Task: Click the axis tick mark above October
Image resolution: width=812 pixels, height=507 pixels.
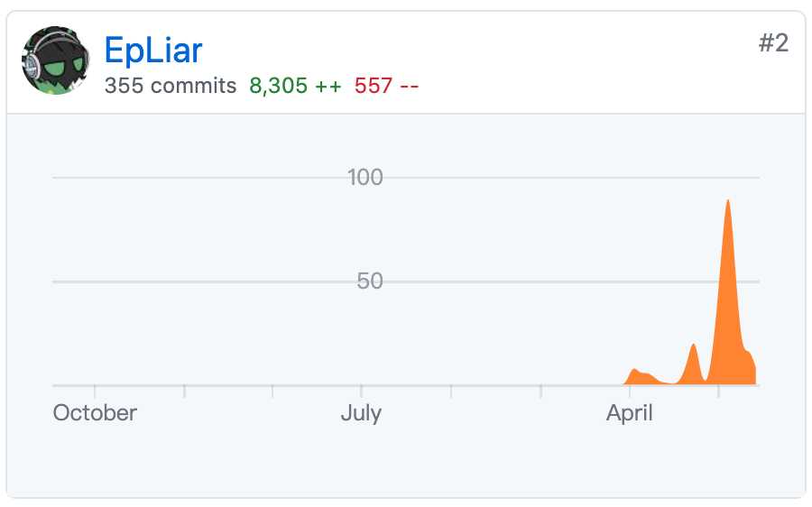Action: click(95, 391)
